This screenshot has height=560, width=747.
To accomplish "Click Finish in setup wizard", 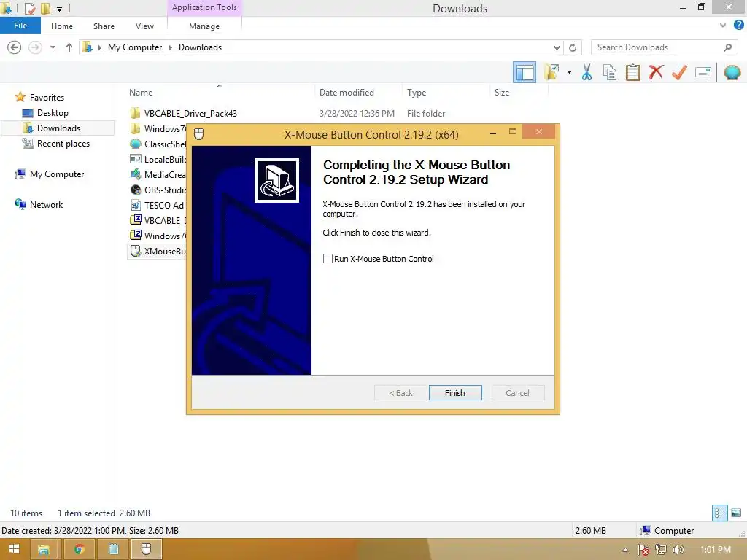I will point(455,393).
